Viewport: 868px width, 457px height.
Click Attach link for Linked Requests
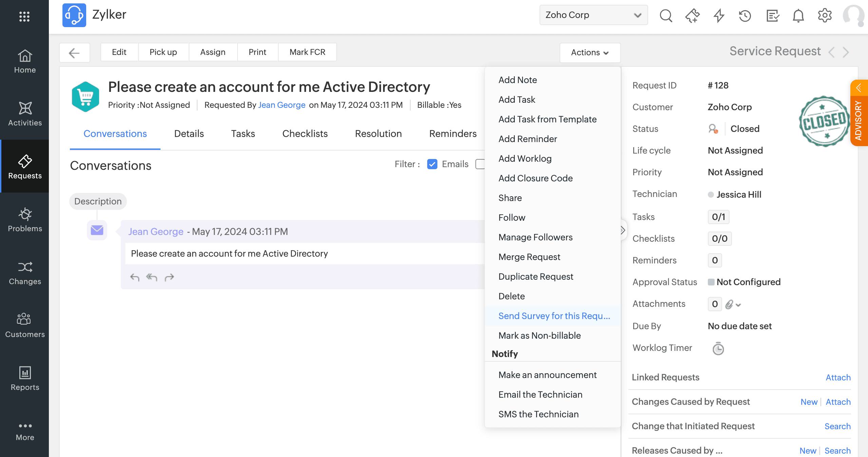click(x=838, y=377)
